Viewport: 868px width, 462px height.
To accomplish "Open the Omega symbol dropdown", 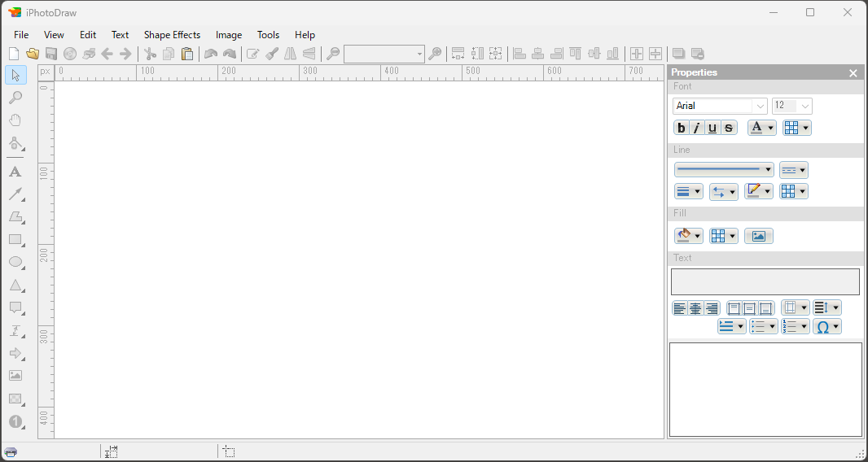I will 827,326.
